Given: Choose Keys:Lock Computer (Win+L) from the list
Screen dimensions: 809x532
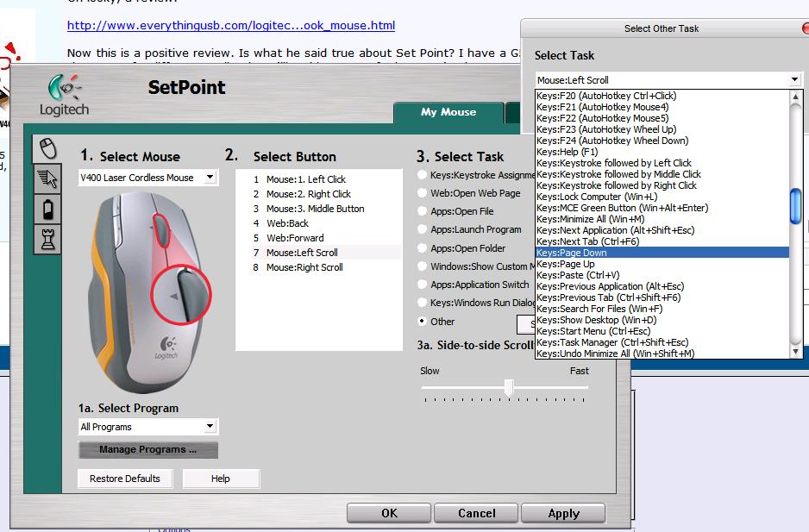Looking at the screenshot, I should 662,197.
